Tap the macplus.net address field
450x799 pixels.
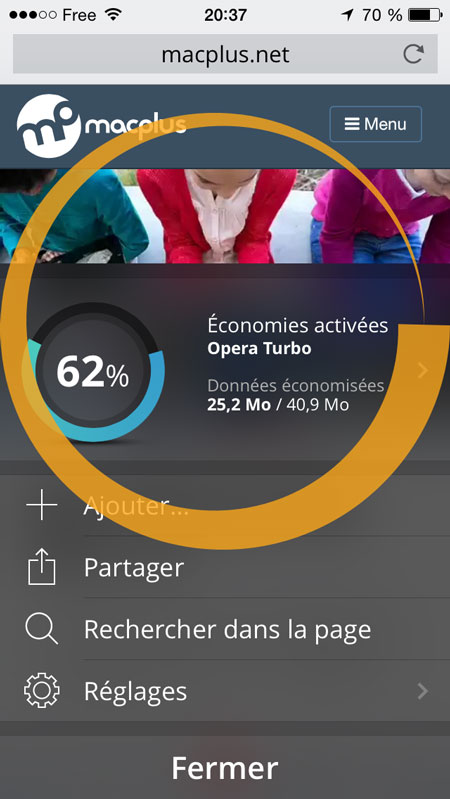[225, 54]
